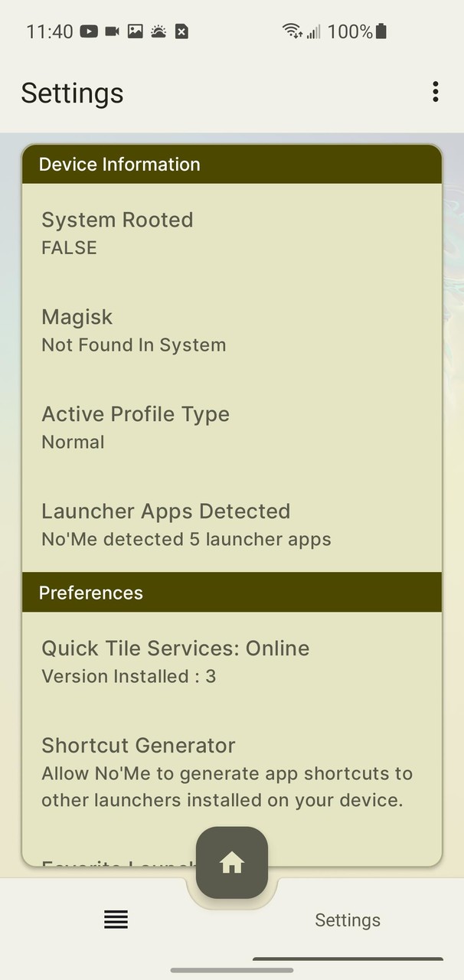Expand the Active Profile Type setting
This screenshot has height=980, width=464.
(x=231, y=426)
